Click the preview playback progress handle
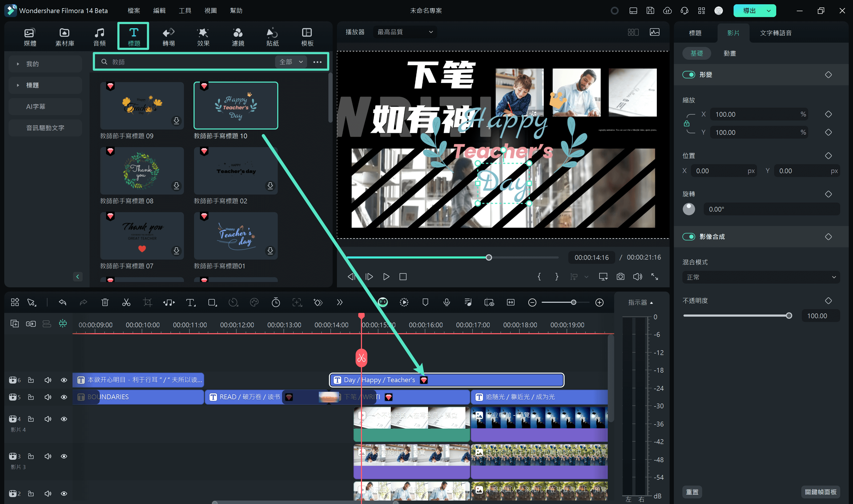The image size is (853, 504). pyautogui.click(x=489, y=257)
